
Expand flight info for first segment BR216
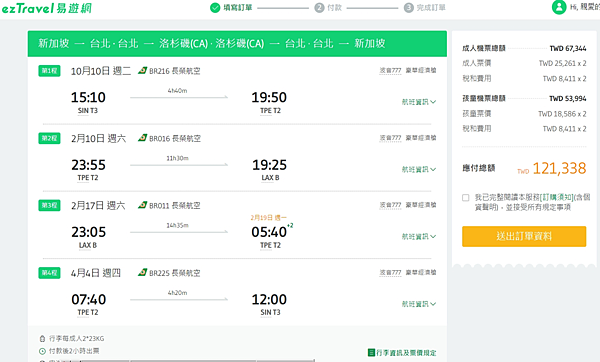419,102
